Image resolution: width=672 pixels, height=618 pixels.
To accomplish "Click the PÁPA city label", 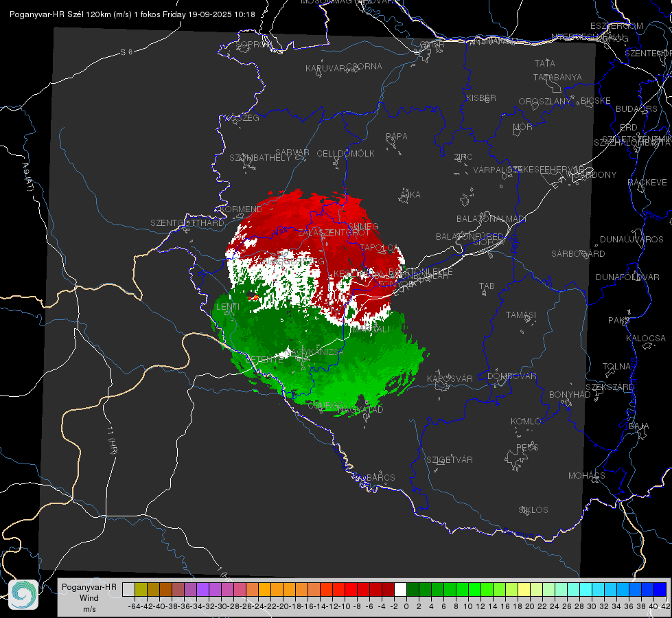I will [397, 137].
